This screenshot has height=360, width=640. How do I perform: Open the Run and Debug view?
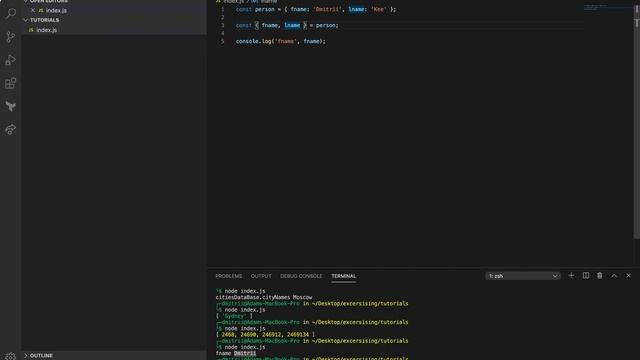[x=11, y=60]
